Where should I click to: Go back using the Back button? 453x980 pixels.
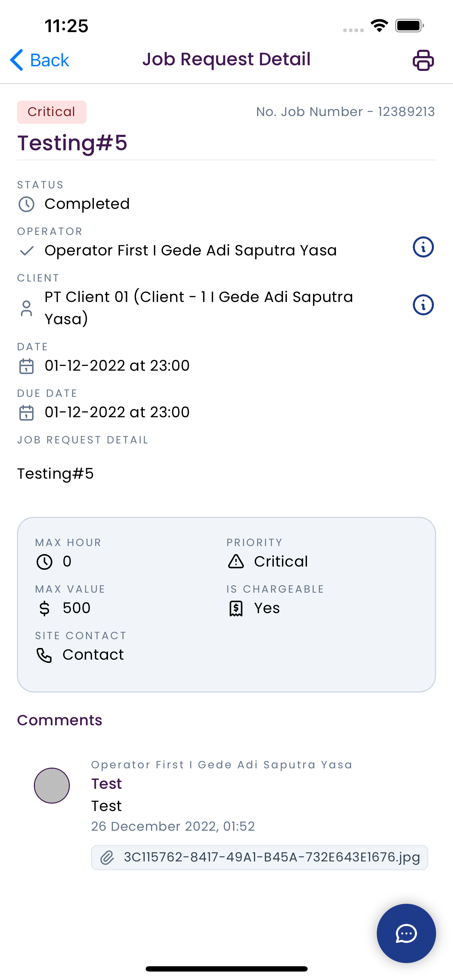tap(40, 60)
